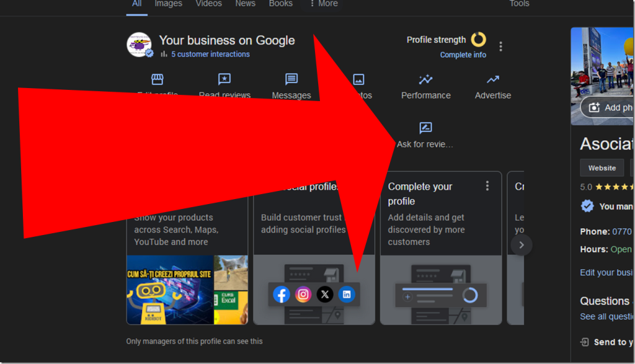This screenshot has height=364, width=635.
Task: Click the camera icon on Add photos
Action: [x=594, y=107]
